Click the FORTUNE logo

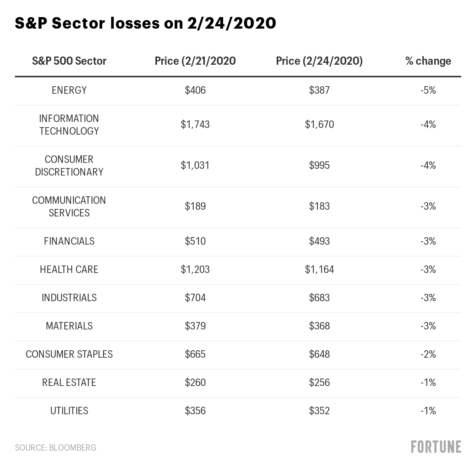[436, 447]
